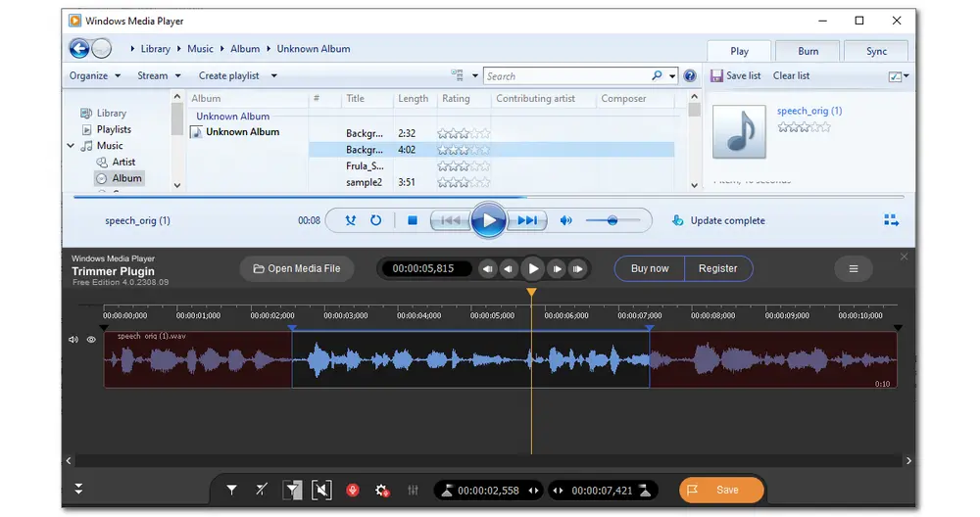Collapse the Music tree node

coord(71,146)
